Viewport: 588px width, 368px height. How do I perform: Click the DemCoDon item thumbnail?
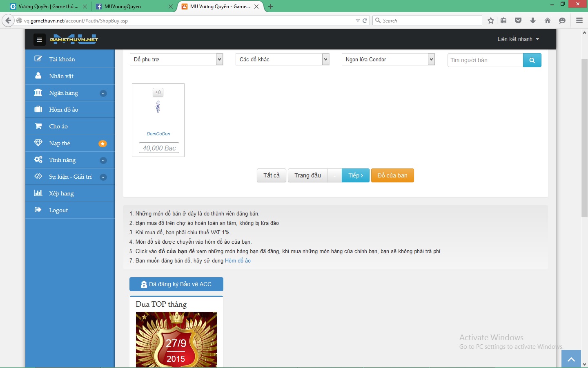[158, 108]
